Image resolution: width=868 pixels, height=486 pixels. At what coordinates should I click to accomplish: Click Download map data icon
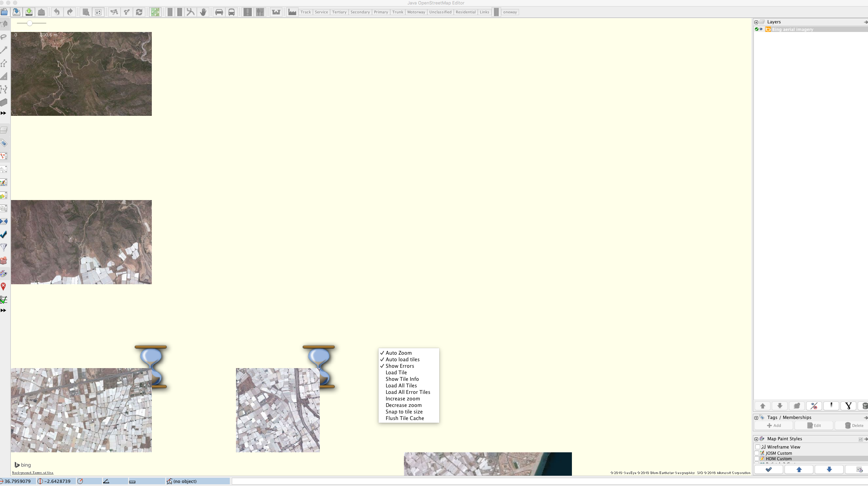(x=29, y=12)
